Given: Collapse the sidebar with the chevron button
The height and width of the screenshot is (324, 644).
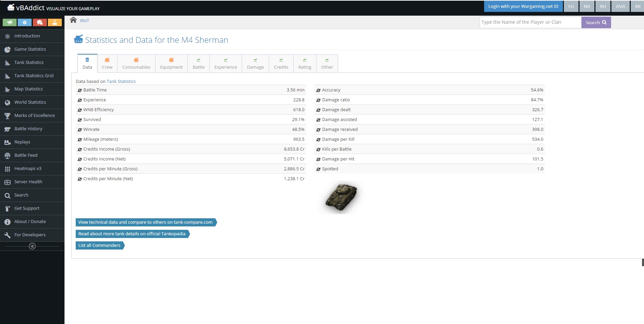Looking at the screenshot, I should 32,246.
